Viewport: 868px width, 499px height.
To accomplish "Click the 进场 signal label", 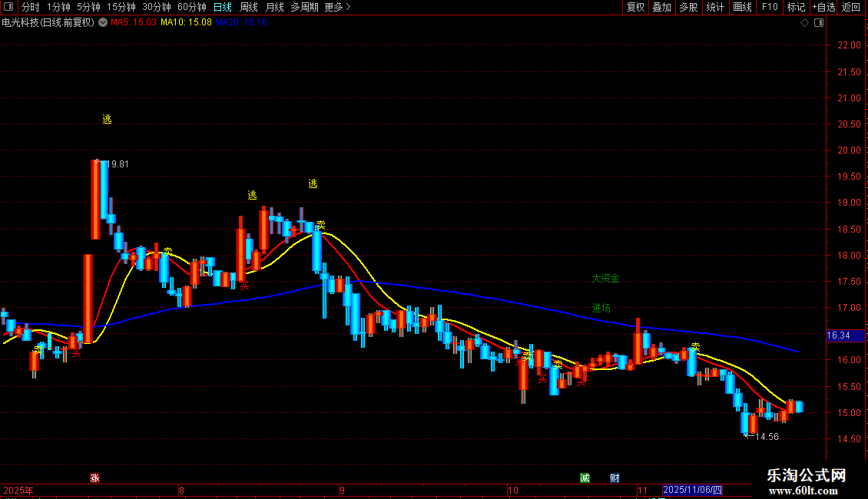I will pyautogui.click(x=601, y=308).
